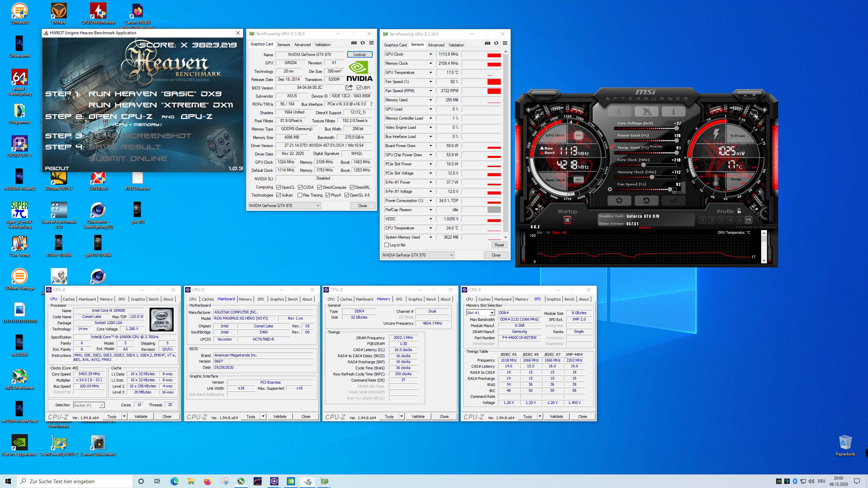The height and width of the screenshot is (488, 868).
Task: Expand the Fan Speed (%) sensor dropdown
Action: 431,82
